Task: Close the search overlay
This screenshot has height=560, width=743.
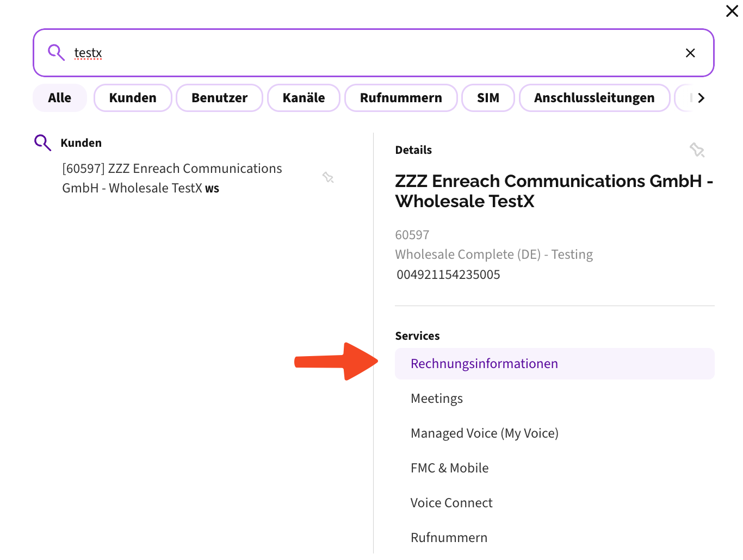Action: (x=732, y=11)
